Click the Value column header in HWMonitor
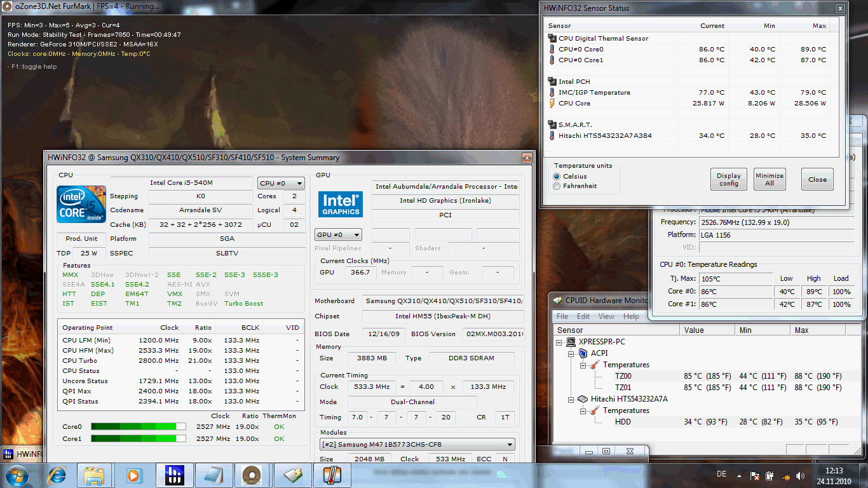The image size is (868, 488). pyautogui.click(x=707, y=330)
